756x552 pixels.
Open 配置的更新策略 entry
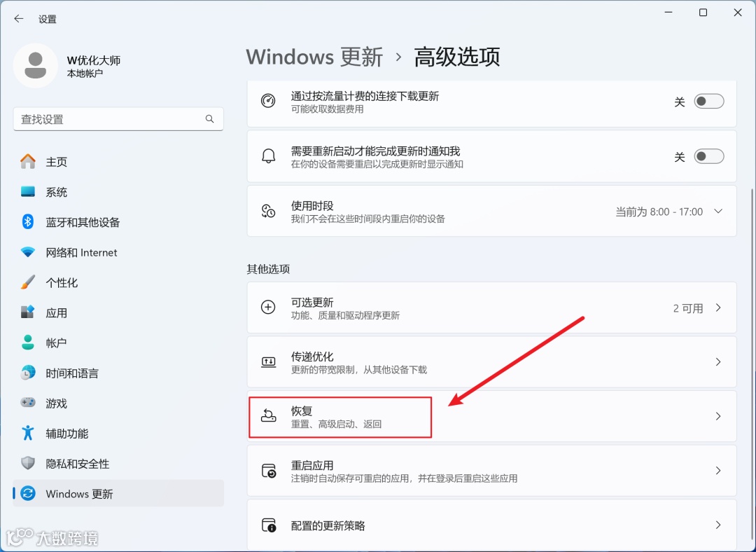pyautogui.click(x=492, y=525)
